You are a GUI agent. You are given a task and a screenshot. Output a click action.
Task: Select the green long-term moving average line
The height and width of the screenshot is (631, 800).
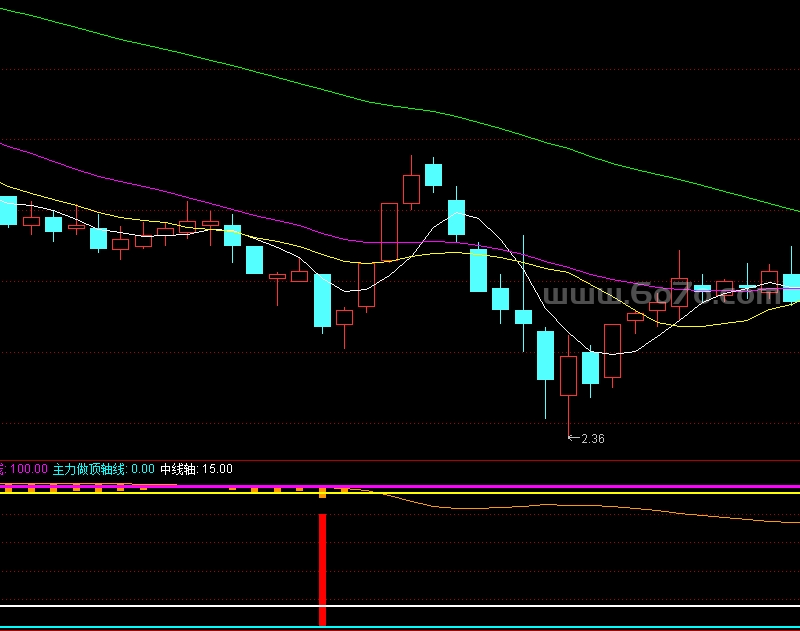pos(400,108)
